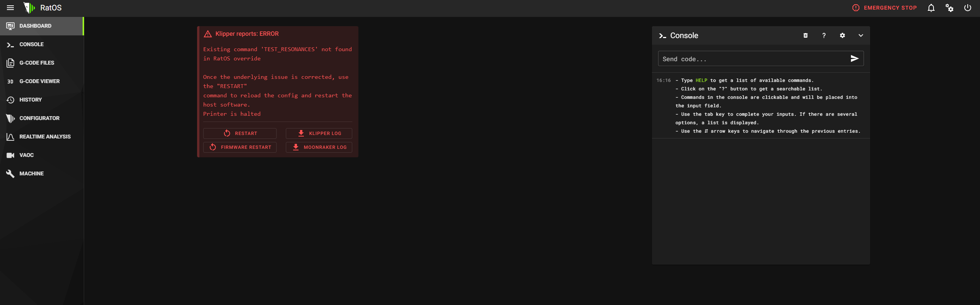The height and width of the screenshot is (305, 980).
Task: Click the Configurator rat logo icon
Action: coord(10,118)
